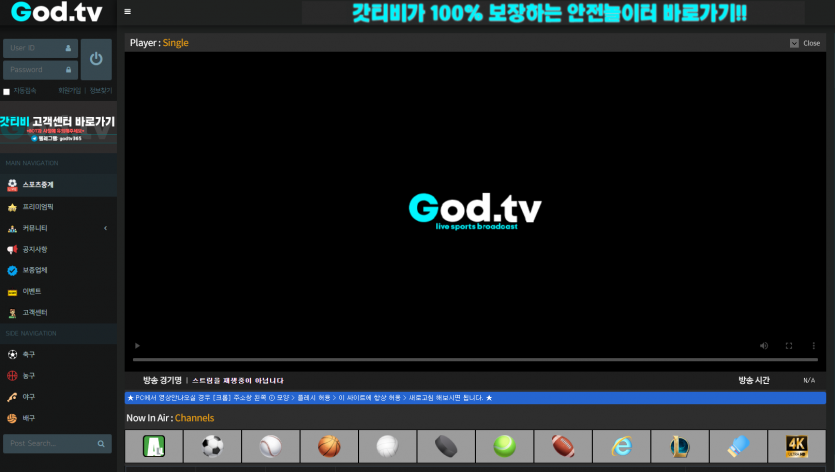Image resolution: width=835 pixels, height=472 pixels.
Task: Select the tennis ball channel tab
Action: coord(504,446)
